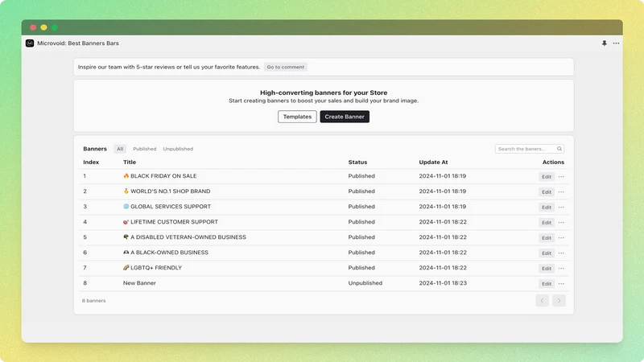644x362 pixels.
Task: Select the A BLACK-OWNED BUSINESS title
Action: tap(169, 253)
